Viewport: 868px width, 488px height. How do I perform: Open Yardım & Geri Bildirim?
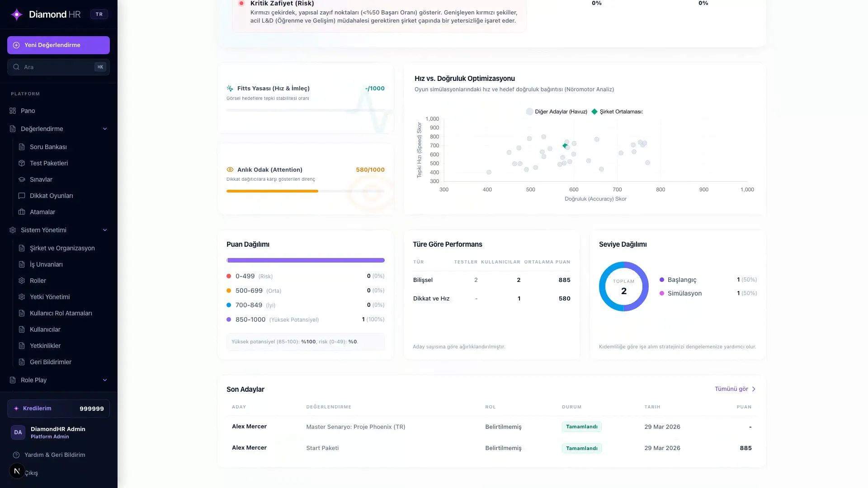tap(55, 455)
